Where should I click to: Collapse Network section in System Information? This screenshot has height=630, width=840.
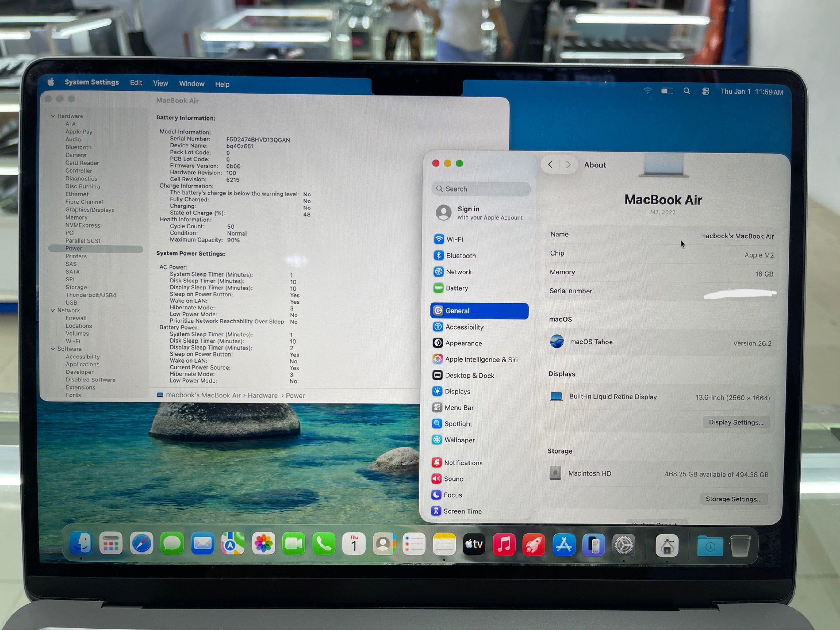coord(53,310)
